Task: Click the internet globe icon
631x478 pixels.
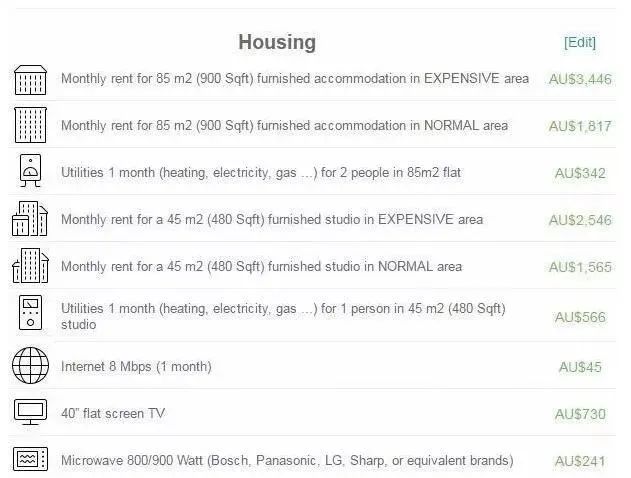Action: pyautogui.click(x=30, y=366)
